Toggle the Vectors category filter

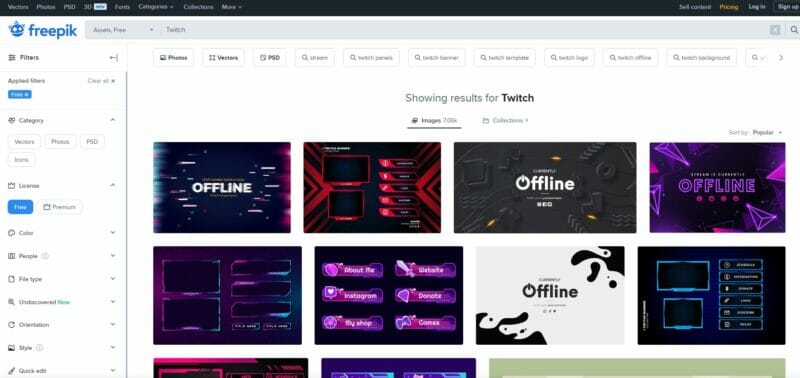24,142
